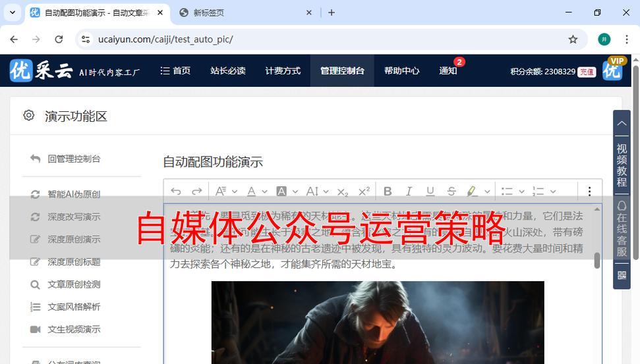
Task: Reload the page
Action: [59, 39]
